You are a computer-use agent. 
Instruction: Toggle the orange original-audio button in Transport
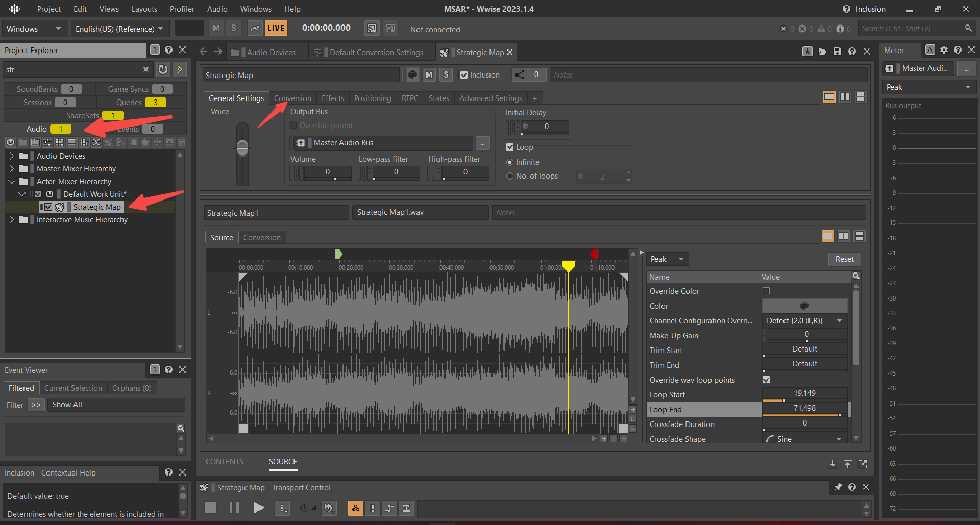pyautogui.click(x=356, y=508)
